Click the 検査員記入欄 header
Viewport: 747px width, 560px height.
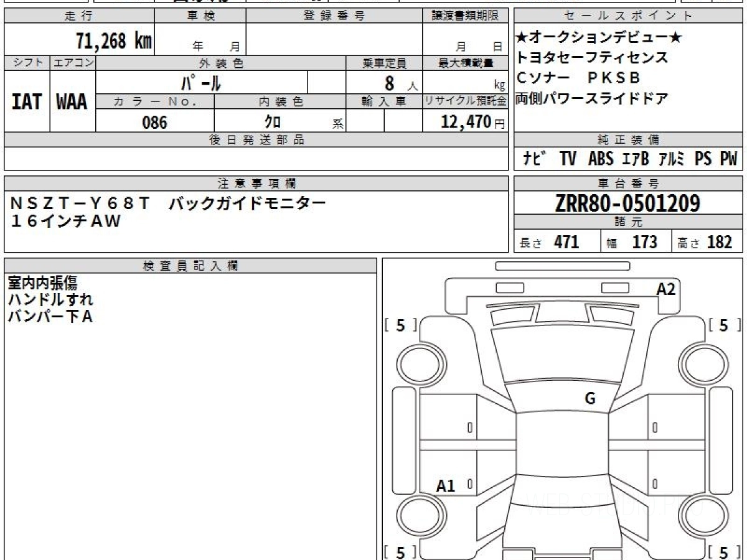point(190,266)
